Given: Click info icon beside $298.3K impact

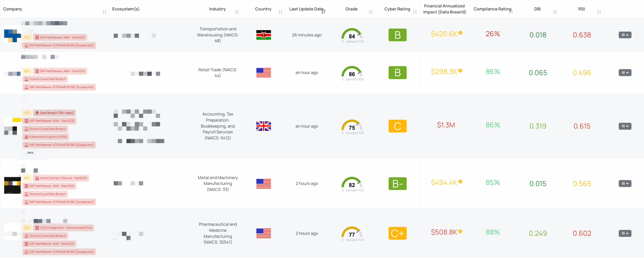Looking at the screenshot, I should pyautogui.click(x=460, y=71).
